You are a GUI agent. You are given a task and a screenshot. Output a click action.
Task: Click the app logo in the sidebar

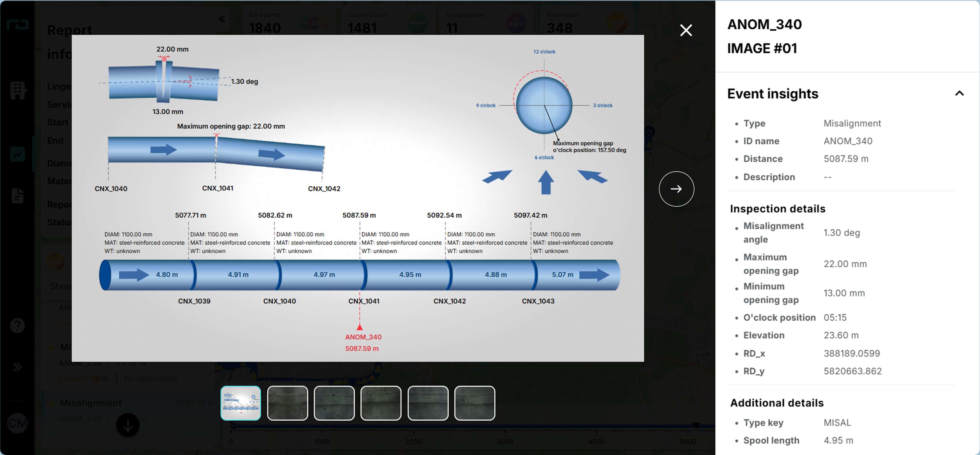[18, 25]
